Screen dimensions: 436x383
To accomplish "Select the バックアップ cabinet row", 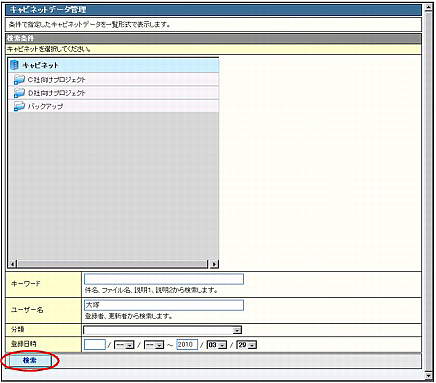I will pos(113,106).
